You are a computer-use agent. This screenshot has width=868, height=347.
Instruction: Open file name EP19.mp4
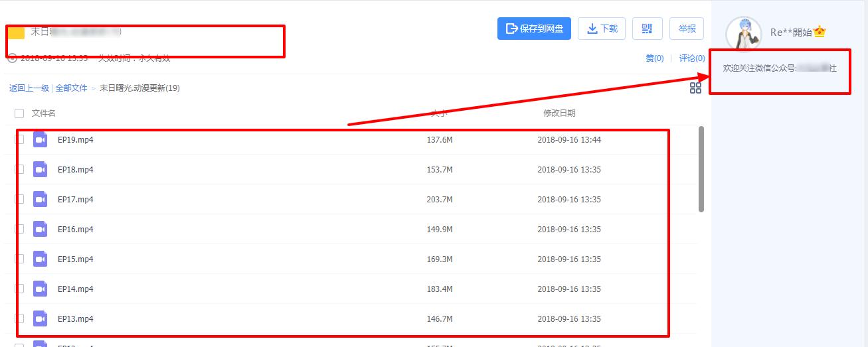click(76, 139)
